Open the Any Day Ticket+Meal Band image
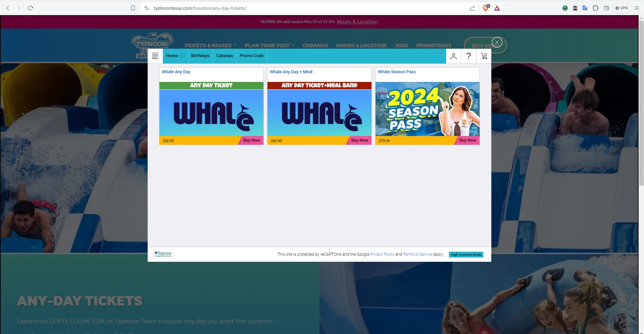This screenshot has height=334, width=644. 319,109
